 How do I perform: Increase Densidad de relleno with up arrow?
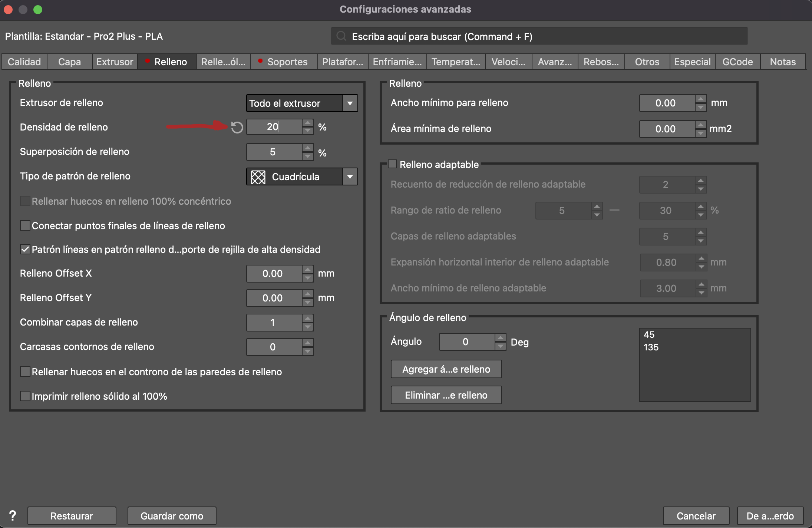307,123
